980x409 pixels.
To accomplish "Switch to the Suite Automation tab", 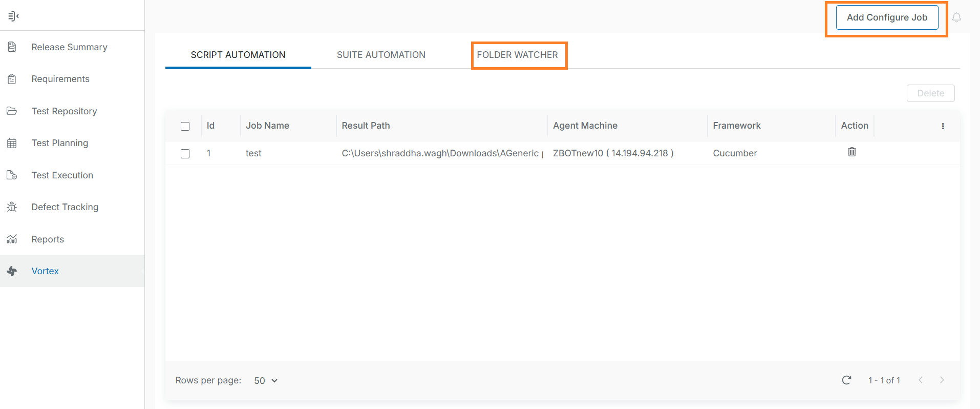I will (381, 55).
